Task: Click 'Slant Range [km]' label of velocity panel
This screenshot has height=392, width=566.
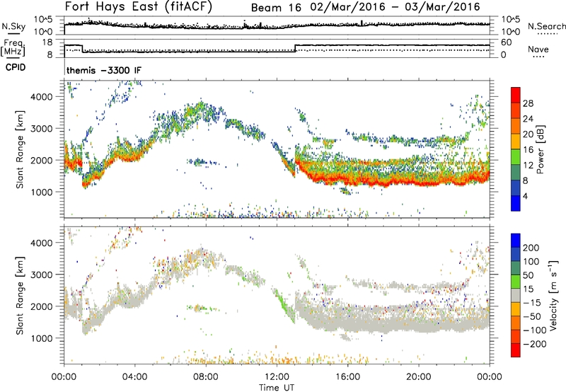Action: (20, 296)
